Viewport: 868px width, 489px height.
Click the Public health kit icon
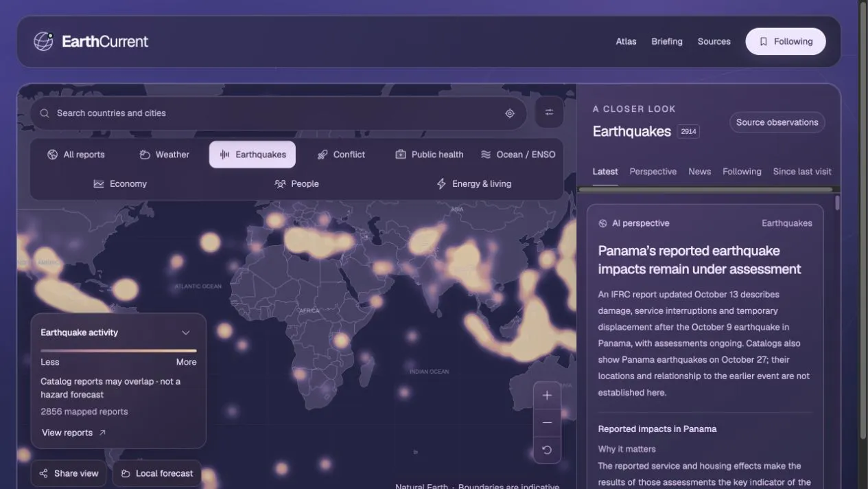(x=401, y=155)
